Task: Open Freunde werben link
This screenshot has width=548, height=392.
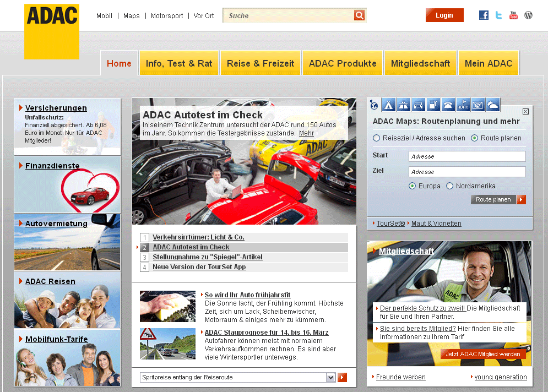Action: (401, 377)
